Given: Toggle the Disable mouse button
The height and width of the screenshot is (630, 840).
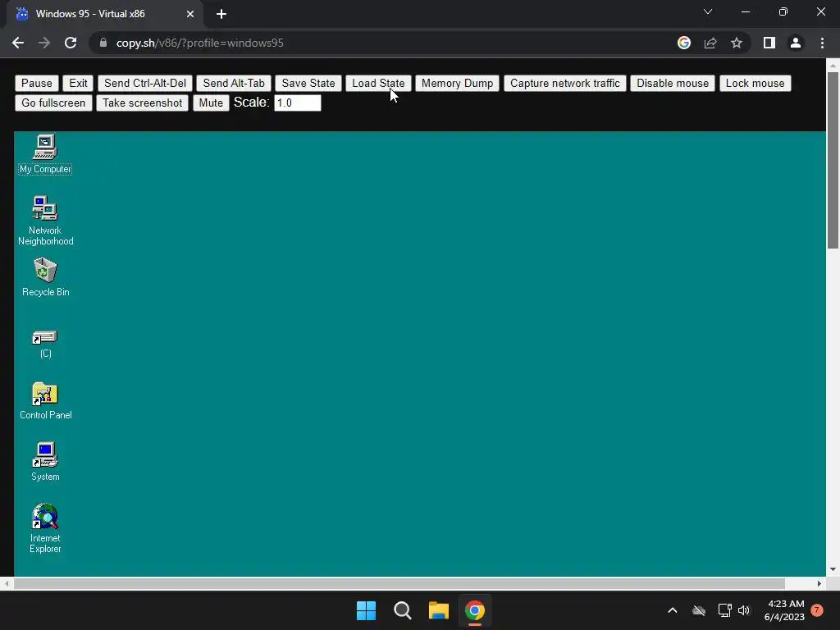Looking at the screenshot, I should (x=673, y=83).
